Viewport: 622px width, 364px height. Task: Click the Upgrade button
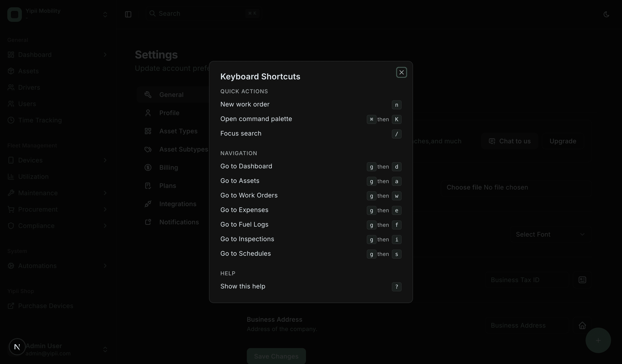563,141
